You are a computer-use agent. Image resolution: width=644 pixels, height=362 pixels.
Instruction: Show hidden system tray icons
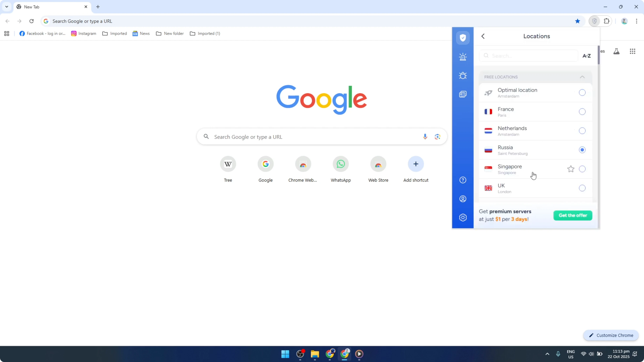(x=547, y=354)
